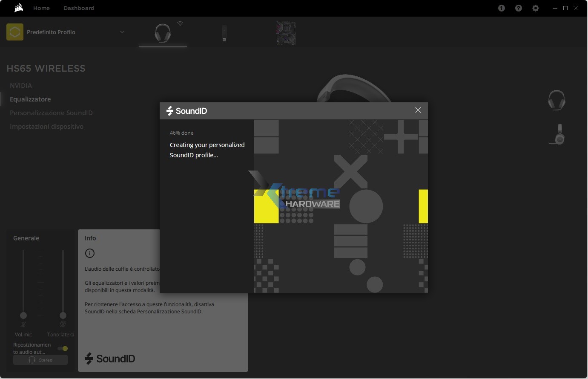588x379 pixels.
Task: Toggle the mic mute icon under slider
Action: (23, 325)
